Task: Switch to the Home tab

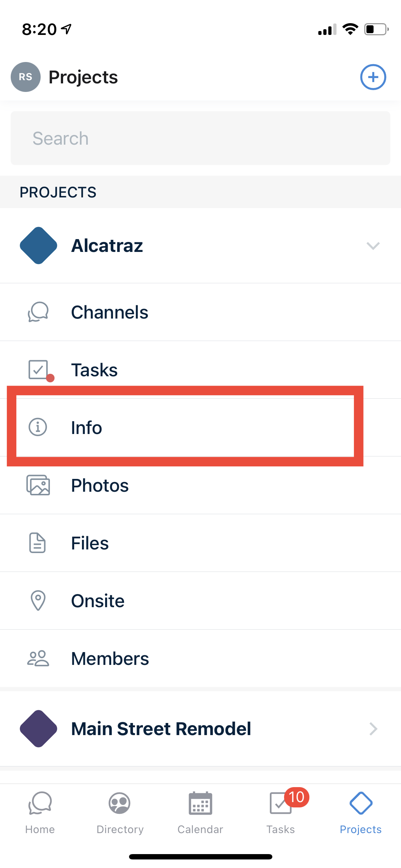Action: [40, 813]
